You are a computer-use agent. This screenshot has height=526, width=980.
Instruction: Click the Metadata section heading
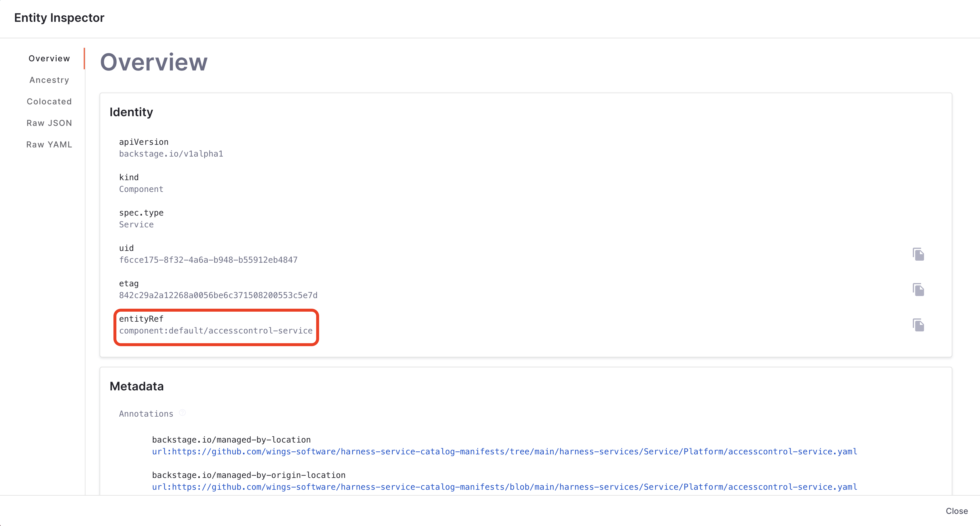tap(137, 386)
